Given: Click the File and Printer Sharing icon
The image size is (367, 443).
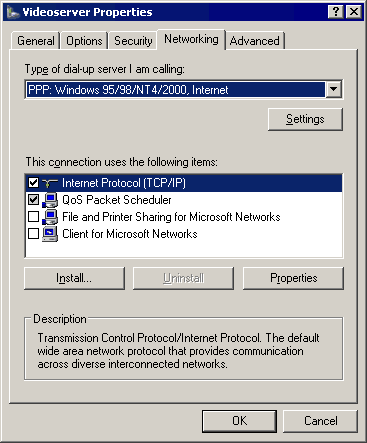Looking at the screenshot, I should coord(50,217).
